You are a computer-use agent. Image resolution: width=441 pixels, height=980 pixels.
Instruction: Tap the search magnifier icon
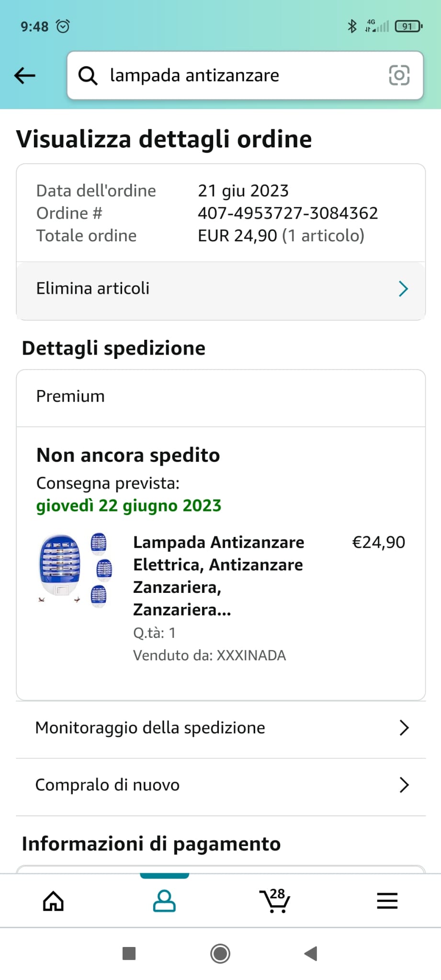pos(88,76)
